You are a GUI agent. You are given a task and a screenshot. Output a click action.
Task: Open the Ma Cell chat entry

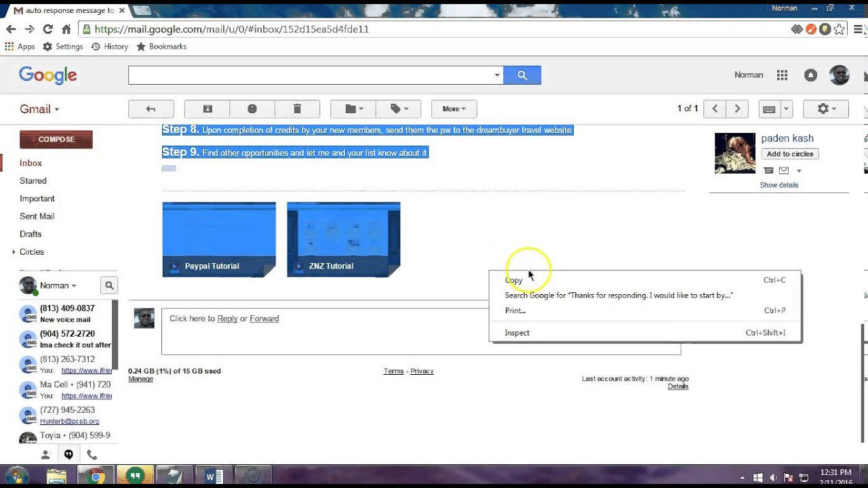pyautogui.click(x=66, y=390)
